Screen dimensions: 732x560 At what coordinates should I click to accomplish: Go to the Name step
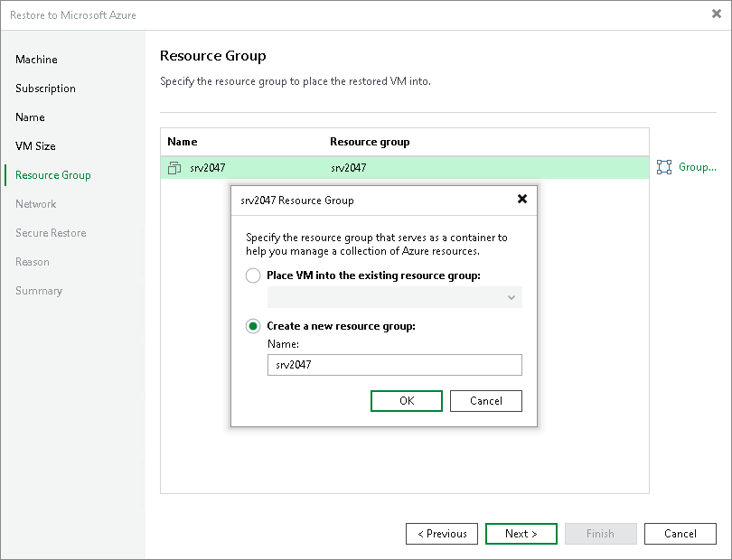30,117
